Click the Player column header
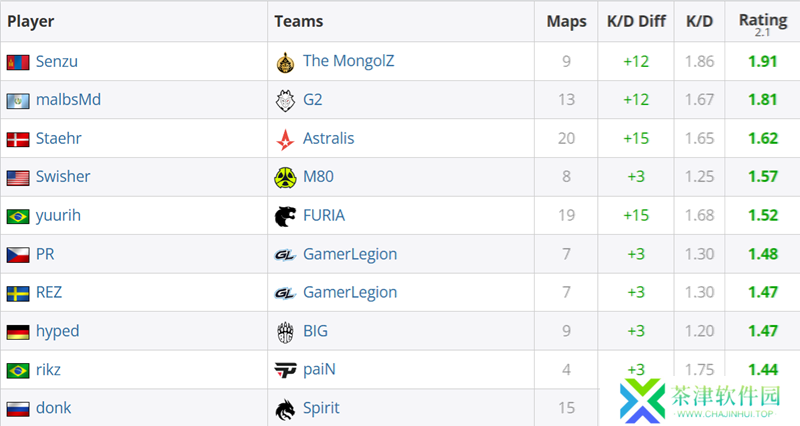Viewport: 800px width, 426px height. (31, 21)
